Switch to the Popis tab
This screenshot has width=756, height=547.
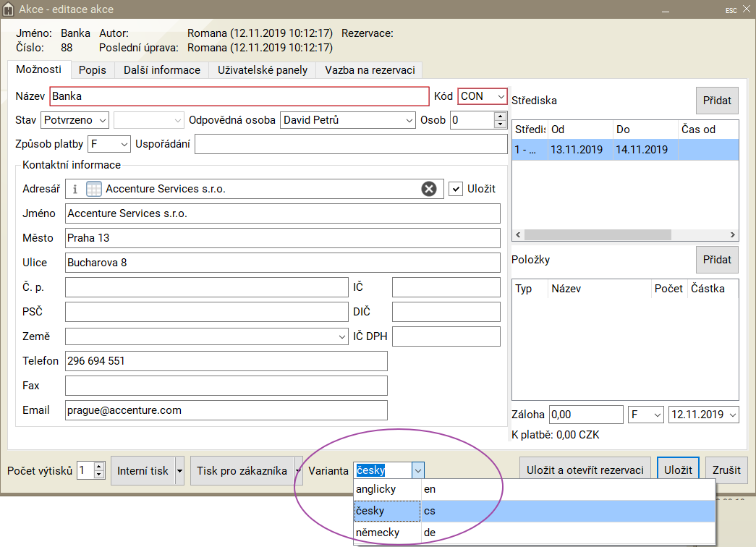[x=93, y=70]
